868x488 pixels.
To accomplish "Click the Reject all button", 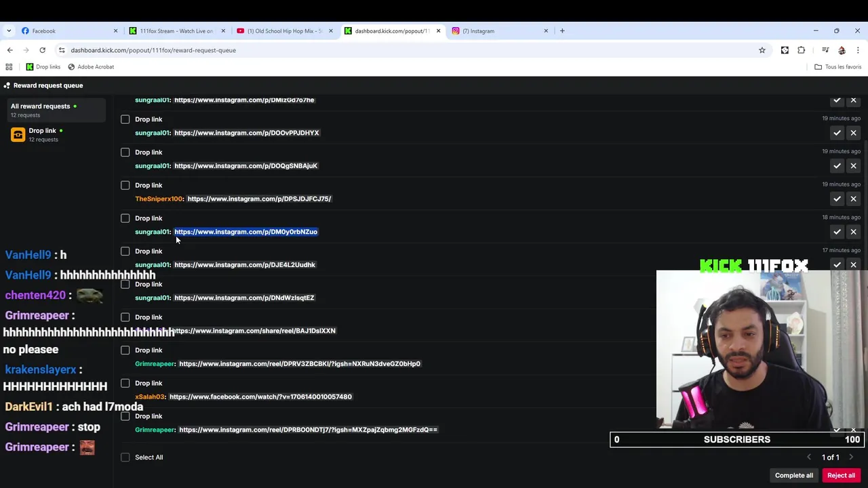I will click(841, 476).
